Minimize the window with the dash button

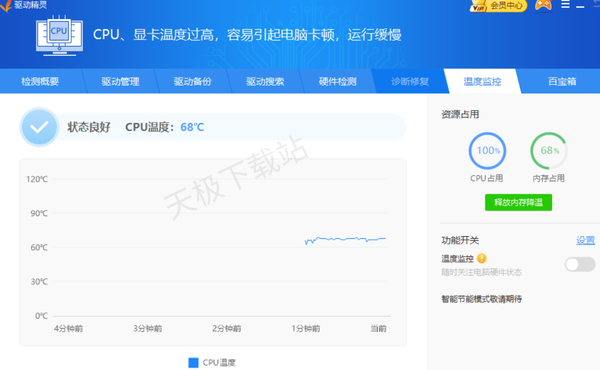[x=580, y=7]
